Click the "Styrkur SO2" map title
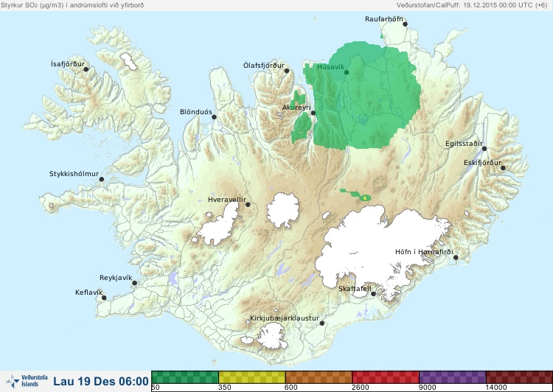Screen dimensions: 553x392 [72, 5]
